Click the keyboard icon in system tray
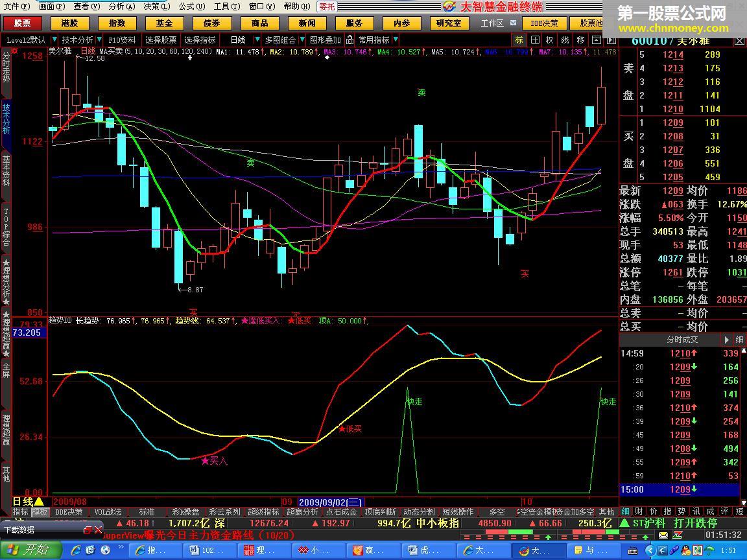 pos(632,550)
